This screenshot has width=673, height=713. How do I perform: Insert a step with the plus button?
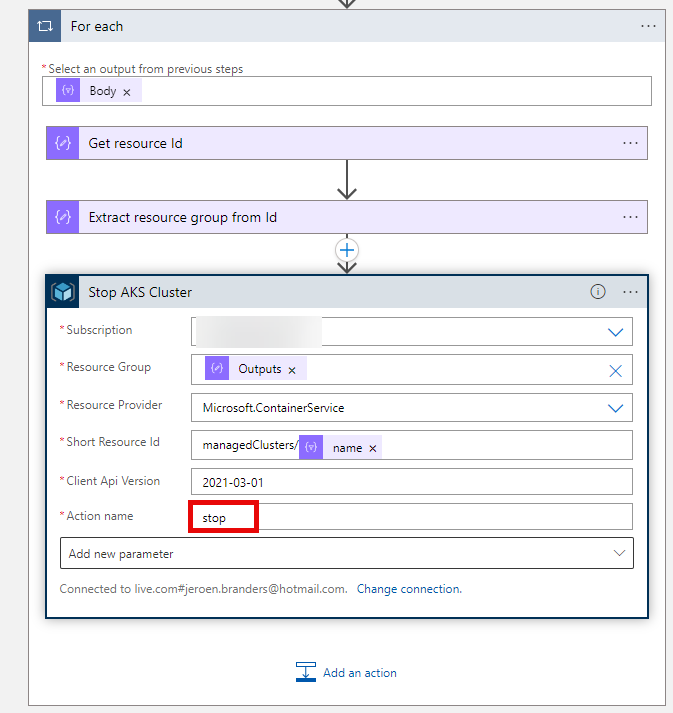click(x=347, y=250)
